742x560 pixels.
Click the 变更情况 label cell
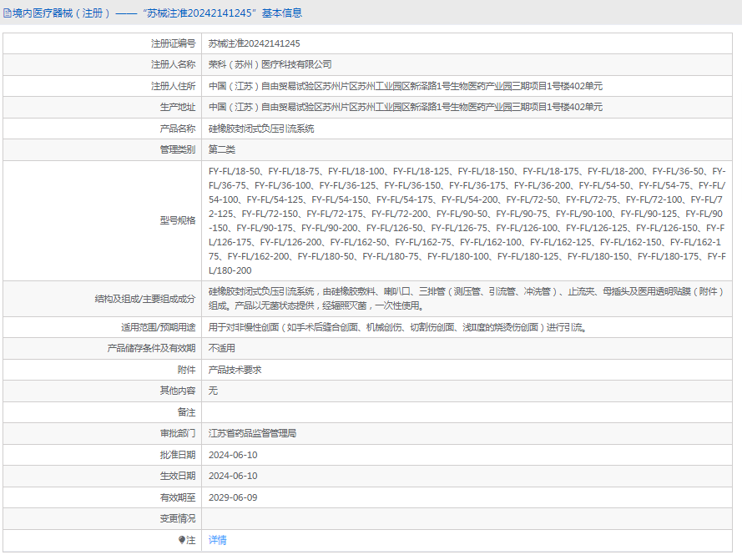point(103,519)
